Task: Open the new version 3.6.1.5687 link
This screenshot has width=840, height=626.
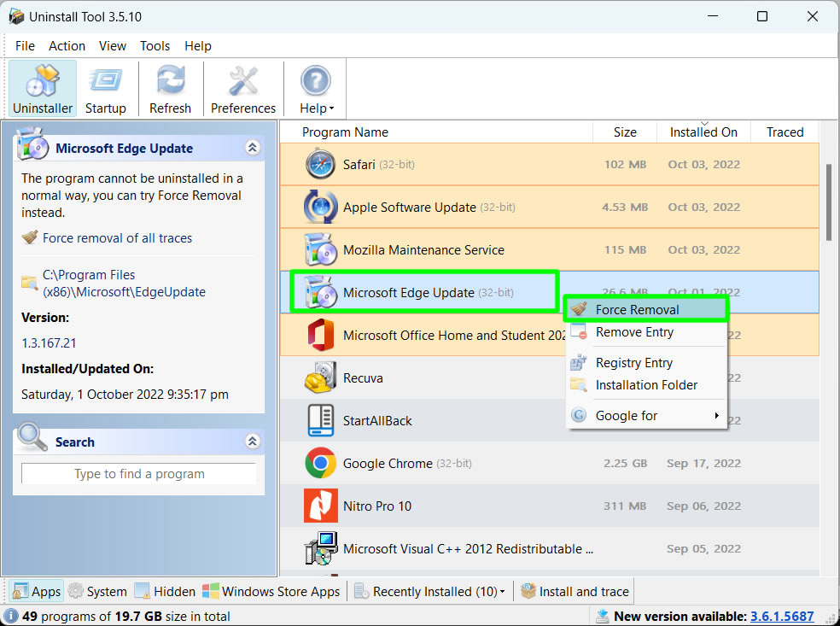Action: pos(782,617)
